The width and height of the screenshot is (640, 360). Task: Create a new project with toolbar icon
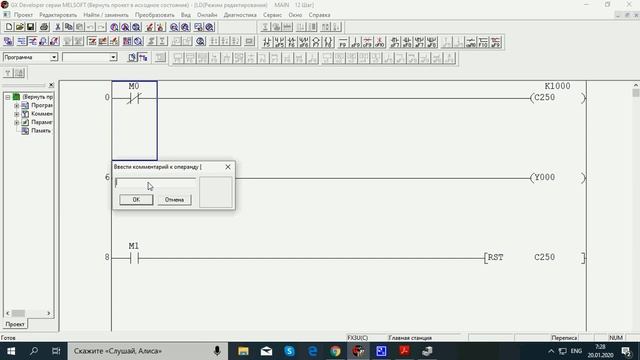[9, 27]
